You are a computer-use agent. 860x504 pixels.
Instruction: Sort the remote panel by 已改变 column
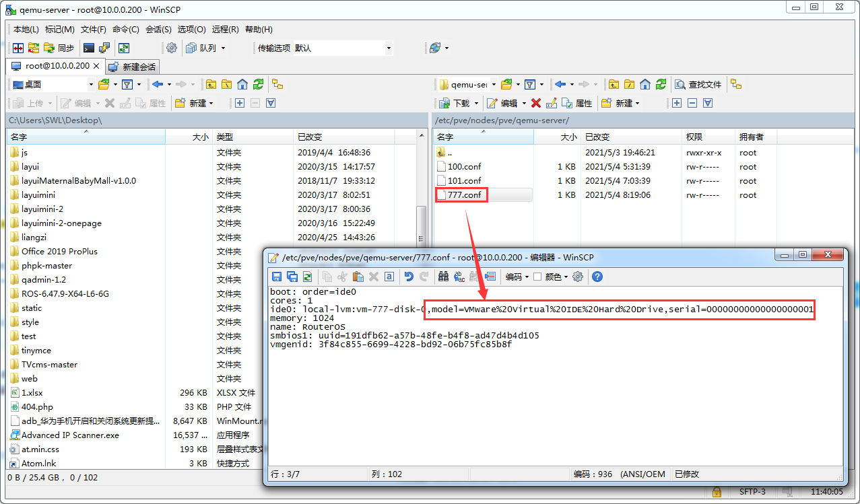pos(632,137)
